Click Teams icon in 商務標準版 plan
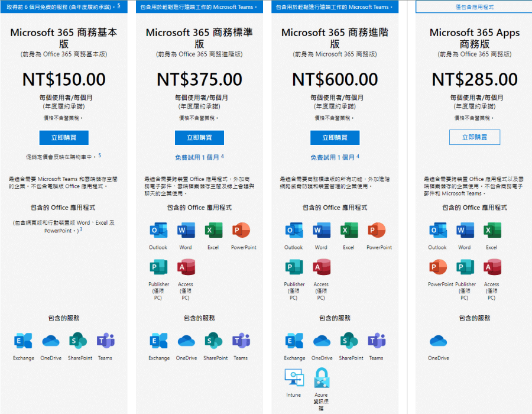The height and width of the screenshot is (414, 532). click(x=241, y=341)
